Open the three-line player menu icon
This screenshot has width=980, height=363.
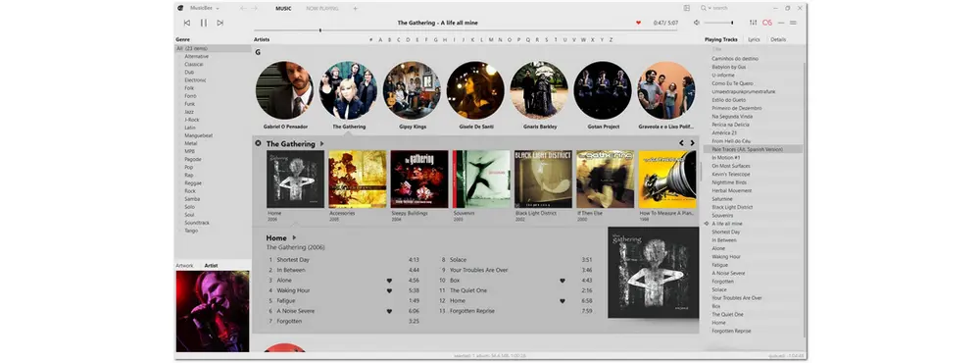(x=793, y=23)
